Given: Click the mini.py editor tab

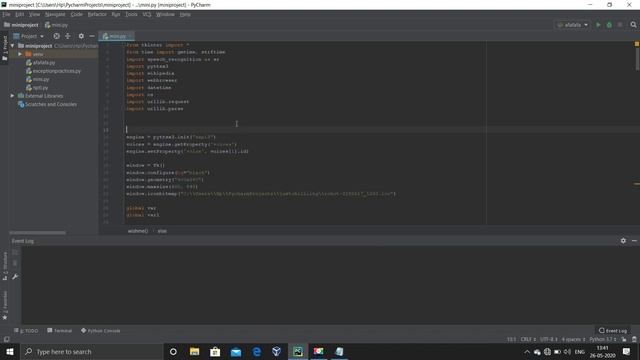Looking at the screenshot, I should pyautogui.click(x=116, y=36).
